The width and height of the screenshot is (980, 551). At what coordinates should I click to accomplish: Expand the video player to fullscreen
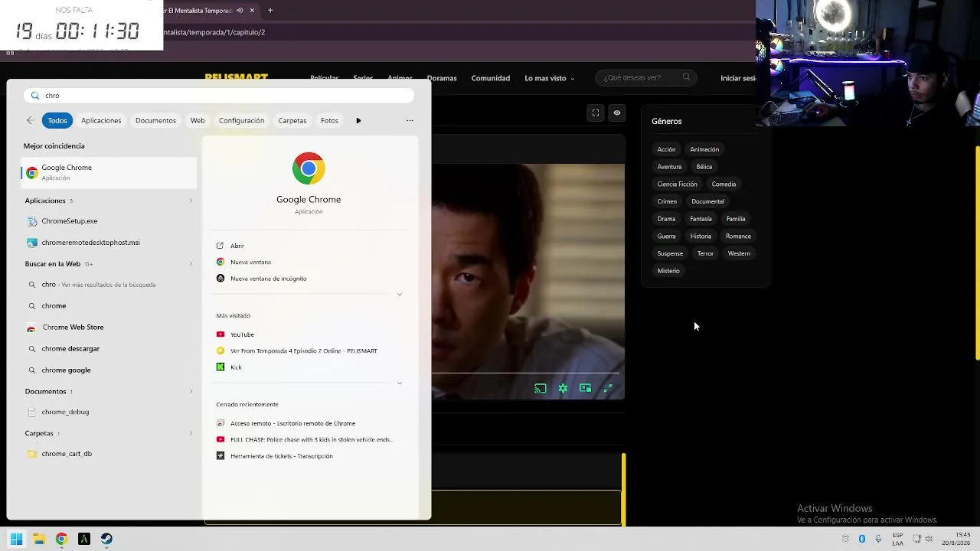[608, 388]
